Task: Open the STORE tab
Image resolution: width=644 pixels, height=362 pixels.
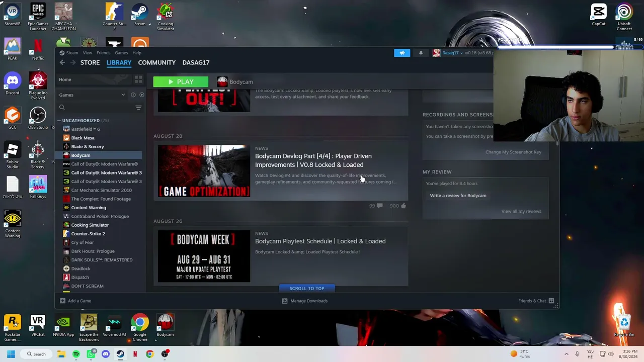Action: click(90, 62)
